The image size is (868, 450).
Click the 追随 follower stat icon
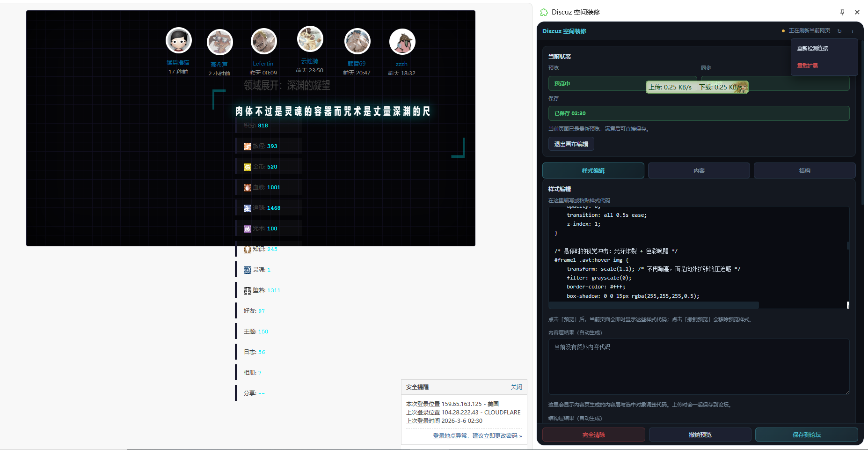(x=248, y=208)
